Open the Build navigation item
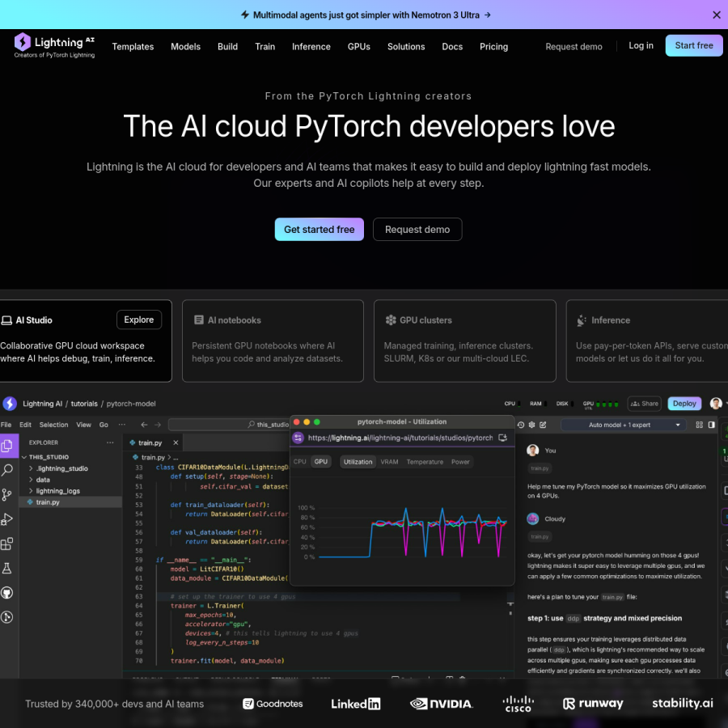Screen dimensions: 728x728 click(227, 46)
